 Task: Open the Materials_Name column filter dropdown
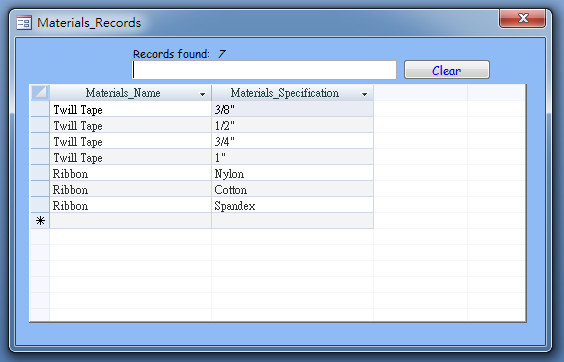tap(203, 94)
